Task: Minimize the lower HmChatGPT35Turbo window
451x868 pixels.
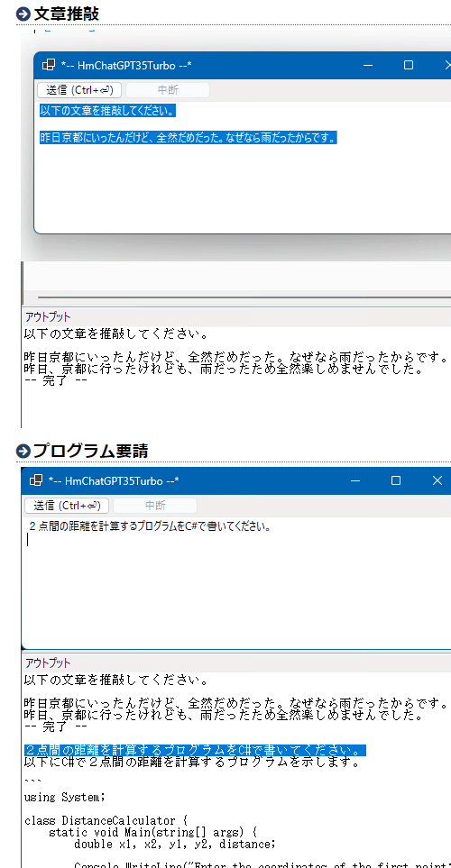Action: [355, 480]
